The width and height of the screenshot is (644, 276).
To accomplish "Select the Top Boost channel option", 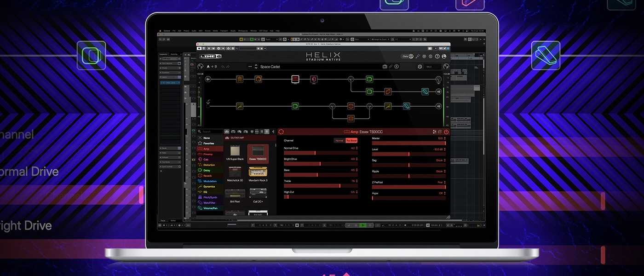I will 351,140.
